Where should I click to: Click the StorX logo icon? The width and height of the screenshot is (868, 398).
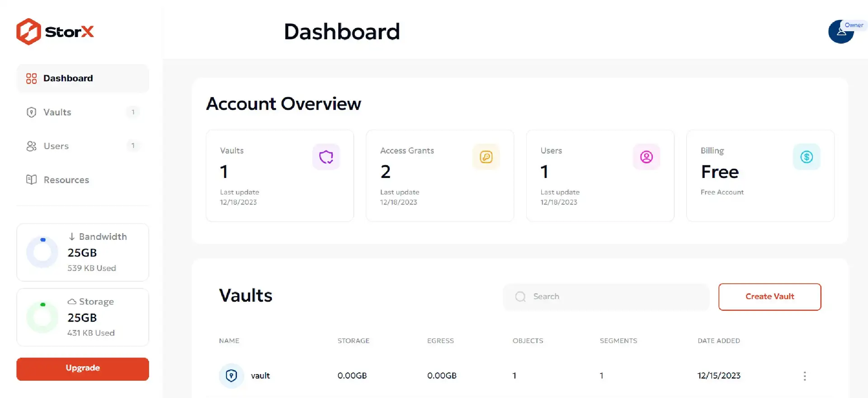click(x=28, y=32)
